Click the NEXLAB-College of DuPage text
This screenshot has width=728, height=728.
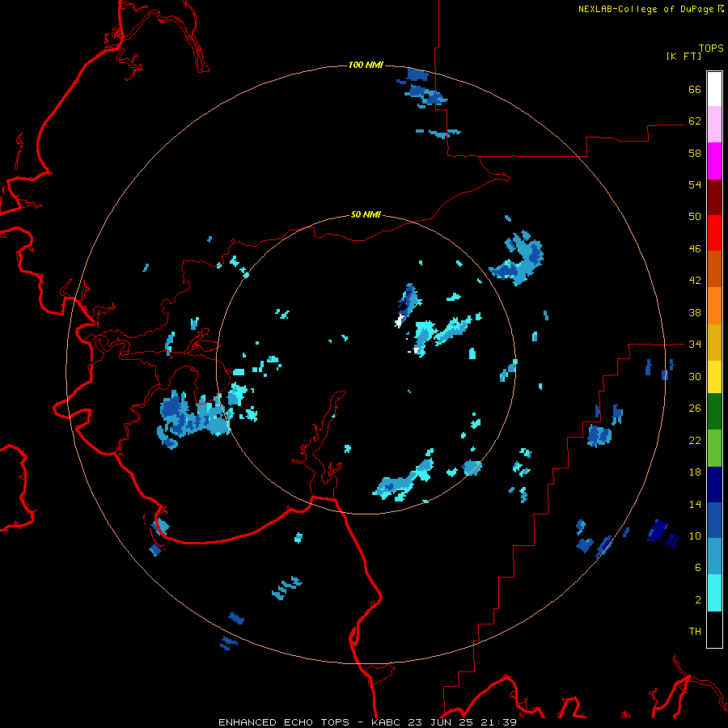645,9
